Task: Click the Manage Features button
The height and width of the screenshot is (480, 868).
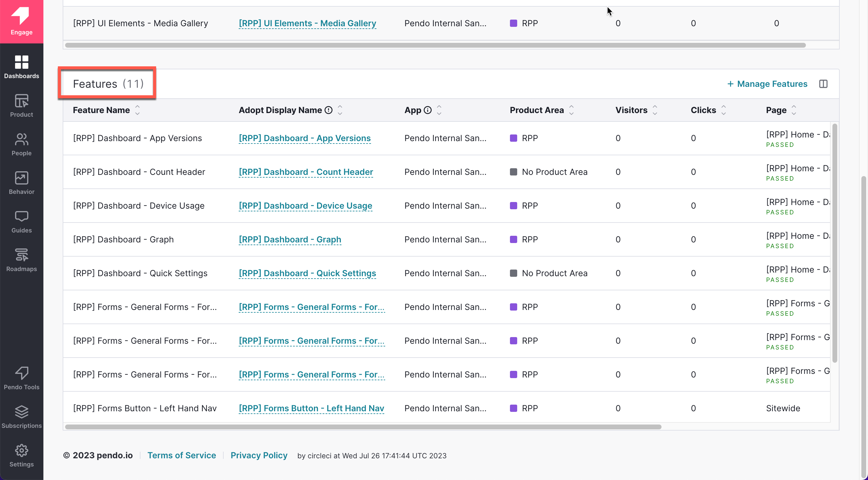Action: coord(767,84)
